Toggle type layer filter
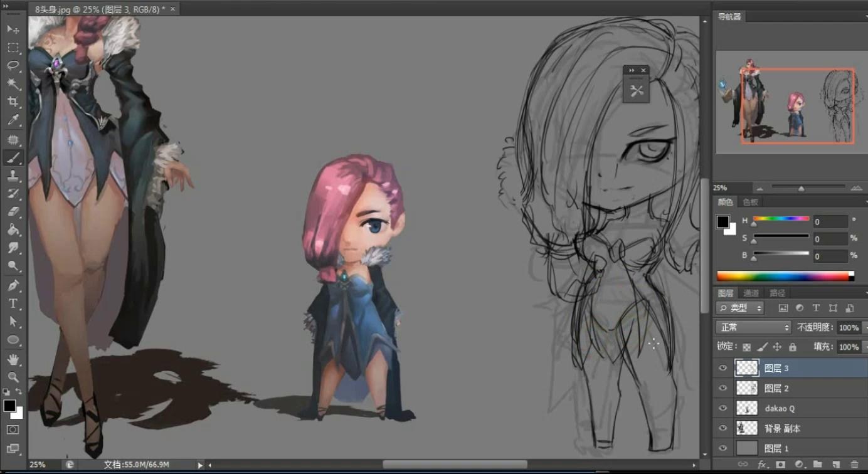 (816, 308)
